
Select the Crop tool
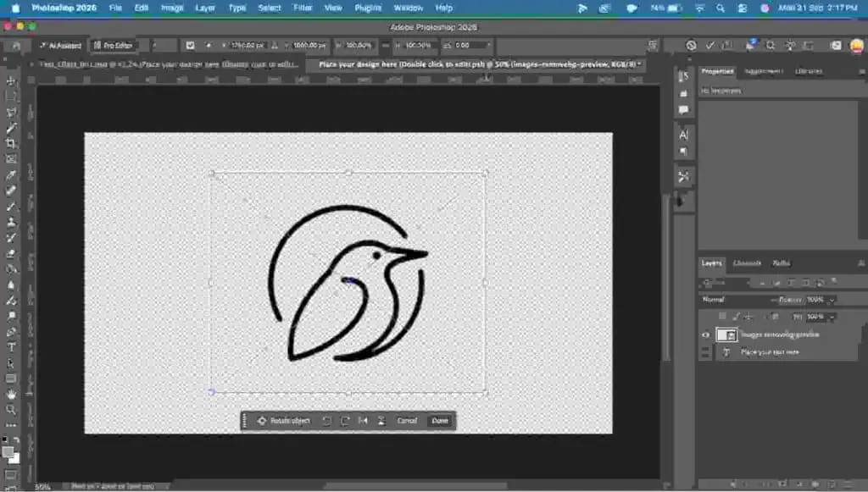10,144
